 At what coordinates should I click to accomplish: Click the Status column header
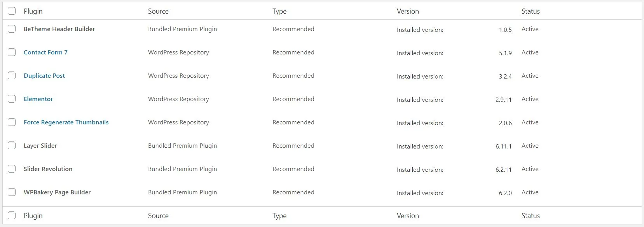(x=530, y=11)
